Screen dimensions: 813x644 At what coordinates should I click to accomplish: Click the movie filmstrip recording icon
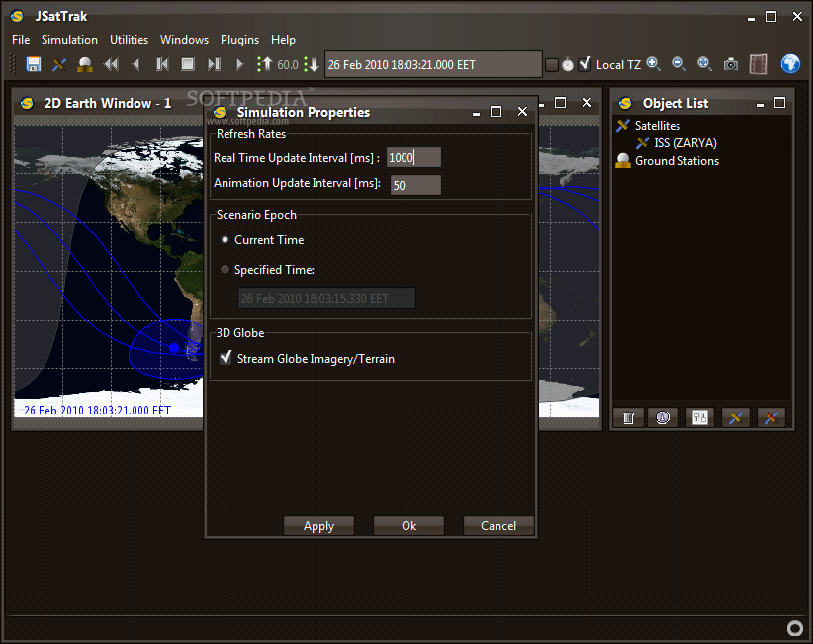(758, 65)
